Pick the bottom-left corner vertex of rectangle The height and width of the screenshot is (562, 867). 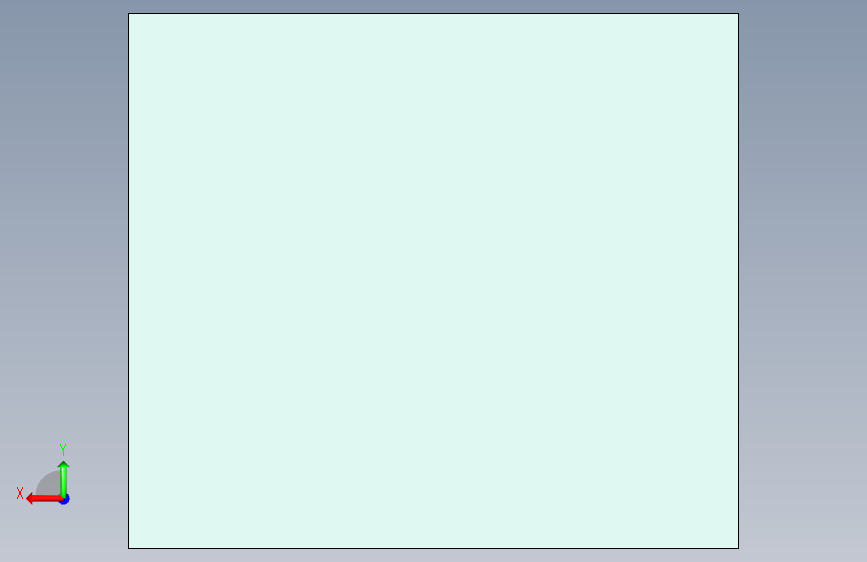[x=129, y=548]
